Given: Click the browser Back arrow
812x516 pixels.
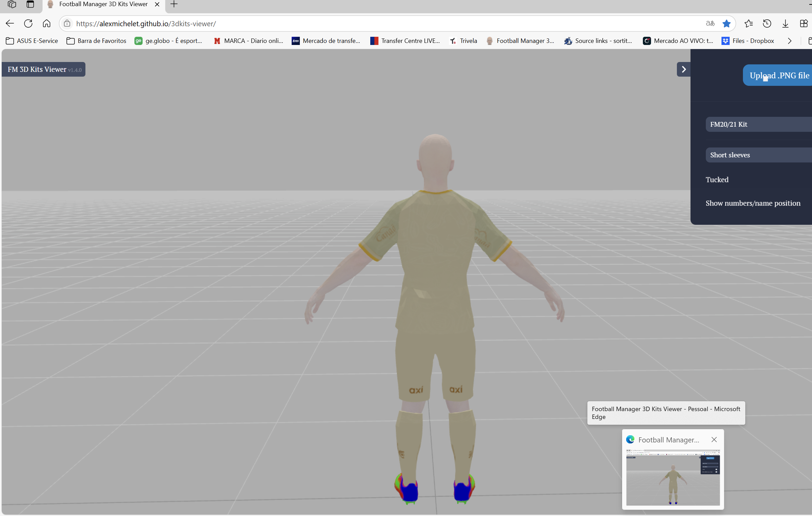Looking at the screenshot, I should point(10,24).
